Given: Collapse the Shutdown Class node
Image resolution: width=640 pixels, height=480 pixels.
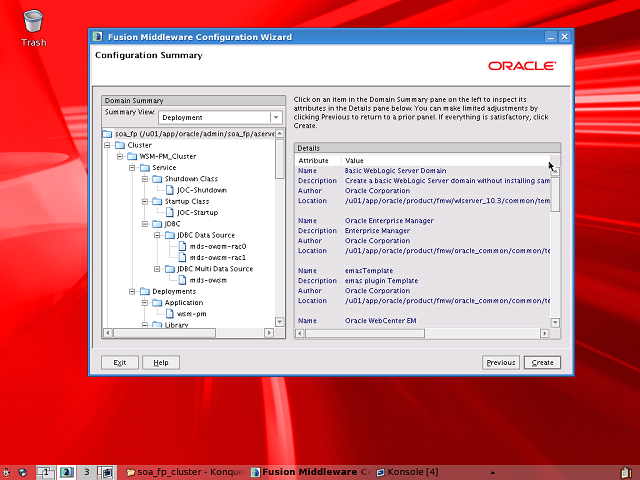Looking at the screenshot, I should click(144, 179).
